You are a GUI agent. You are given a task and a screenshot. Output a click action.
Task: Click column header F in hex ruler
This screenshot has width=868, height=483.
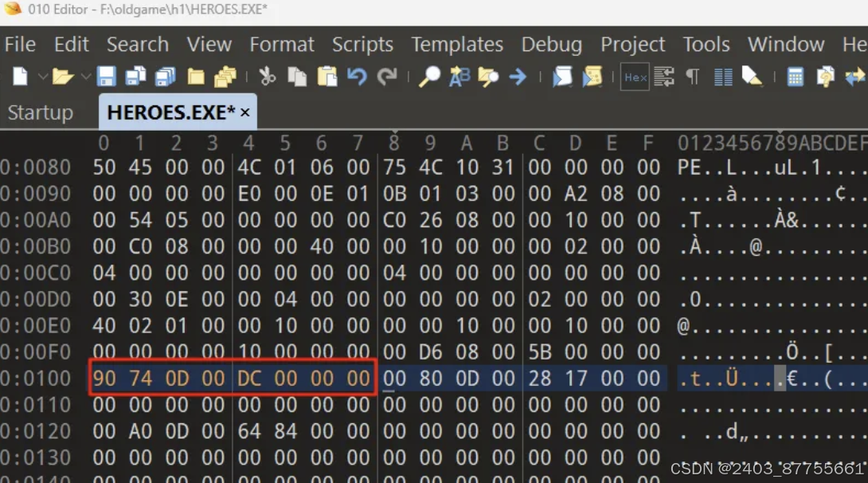(647, 143)
